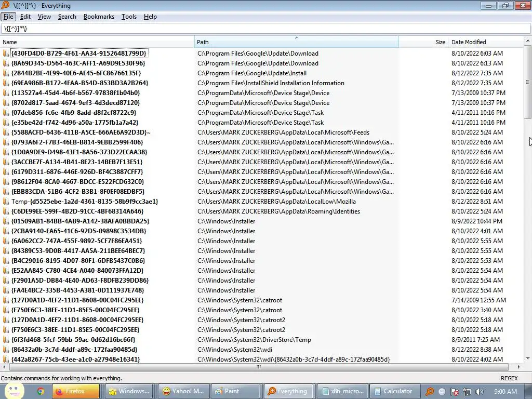Click path C:\Windows\System32\DriverStore\Temp
The width and height of the screenshot is (532, 399).
(x=254, y=339)
